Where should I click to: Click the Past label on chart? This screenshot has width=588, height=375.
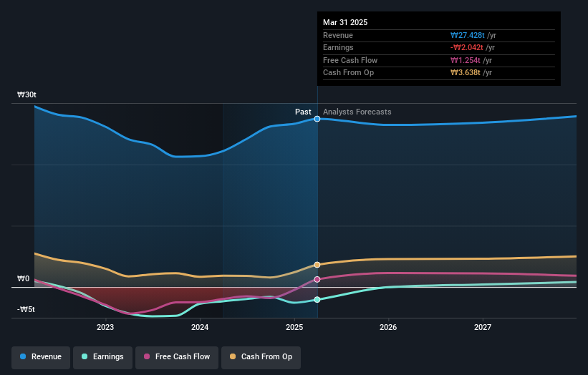pos(303,112)
